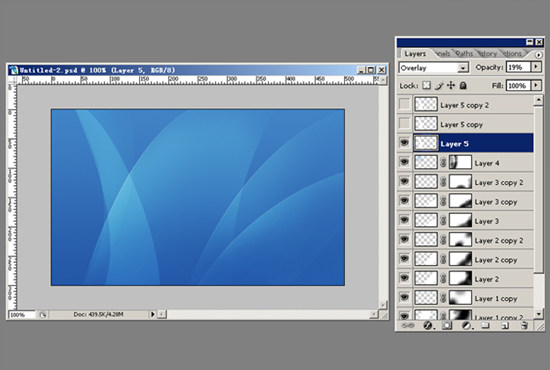The width and height of the screenshot is (550, 370).
Task: Enable lock all padlock icon
Action: (463, 85)
